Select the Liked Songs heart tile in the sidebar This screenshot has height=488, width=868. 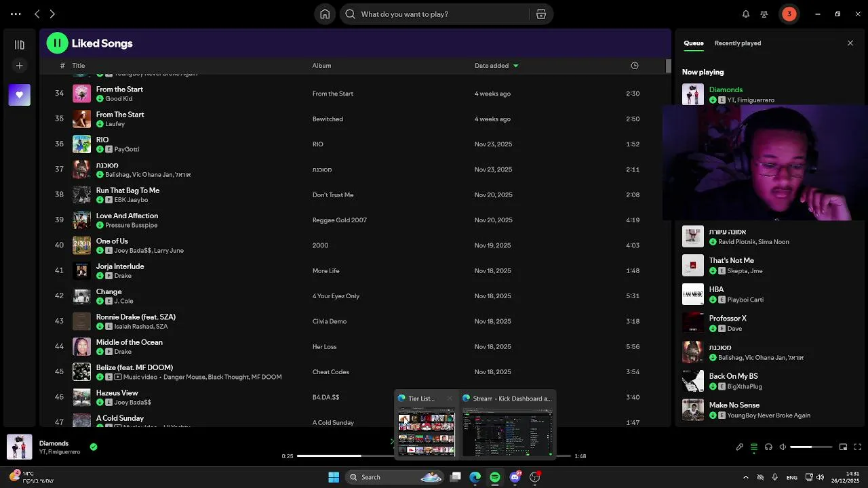[19, 95]
